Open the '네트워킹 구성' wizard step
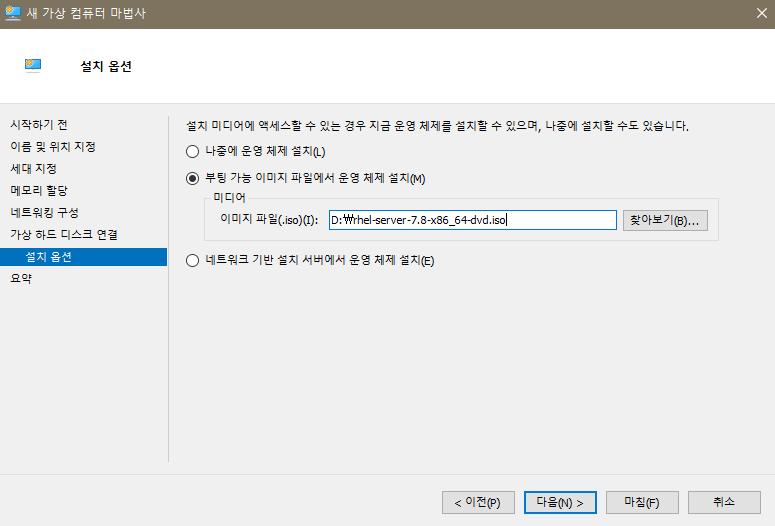Viewport: 775px width, 526px height. pyautogui.click(x=44, y=213)
